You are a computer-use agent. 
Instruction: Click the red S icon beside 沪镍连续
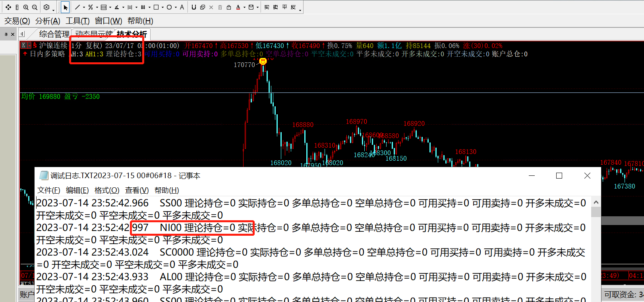pyautogui.click(x=35, y=45)
